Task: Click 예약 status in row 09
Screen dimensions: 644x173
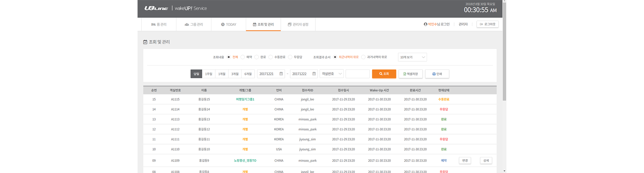Action: 444,161
